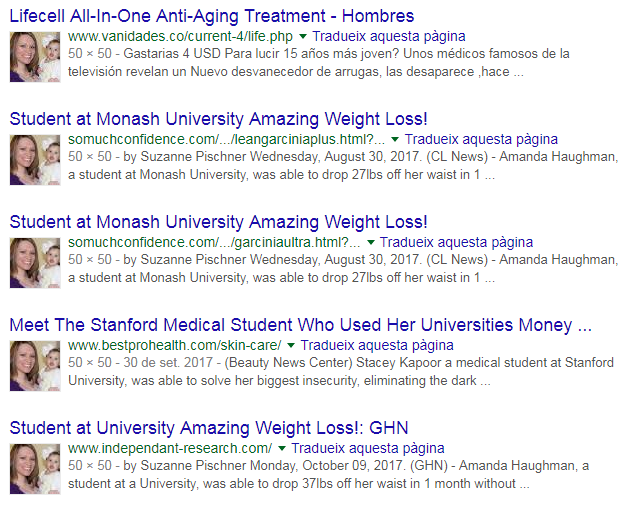This screenshot has height=512, width=630.
Task: Open 'Student at University Amazing Weight Loss!: GHN'
Action: click(209, 428)
